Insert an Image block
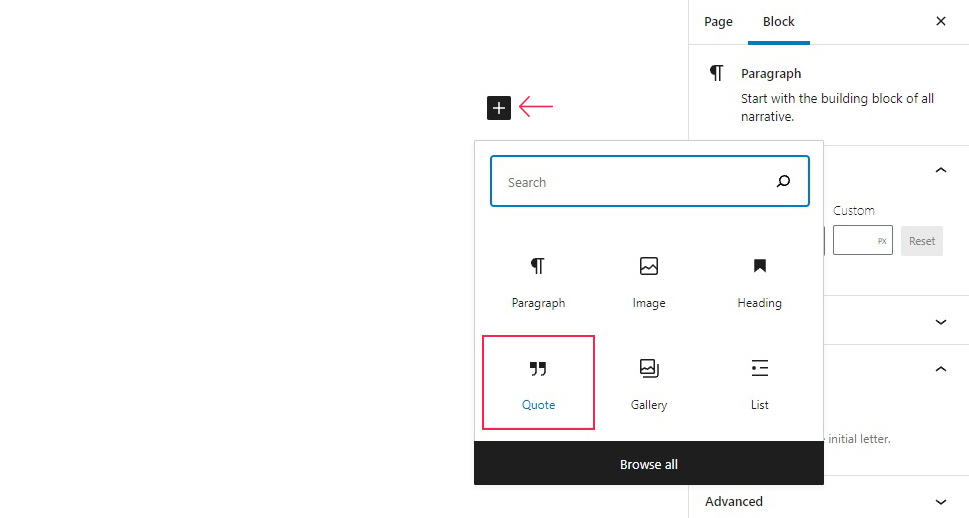This screenshot has width=969, height=518. 649,280
